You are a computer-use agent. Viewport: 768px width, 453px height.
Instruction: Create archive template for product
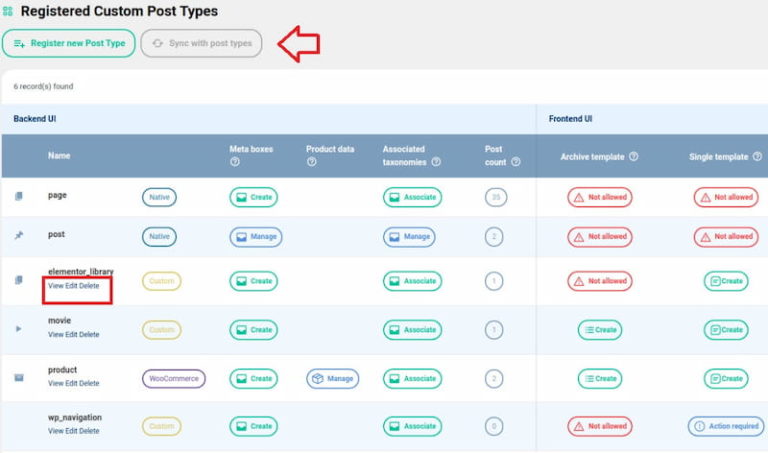pyautogui.click(x=600, y=379)
